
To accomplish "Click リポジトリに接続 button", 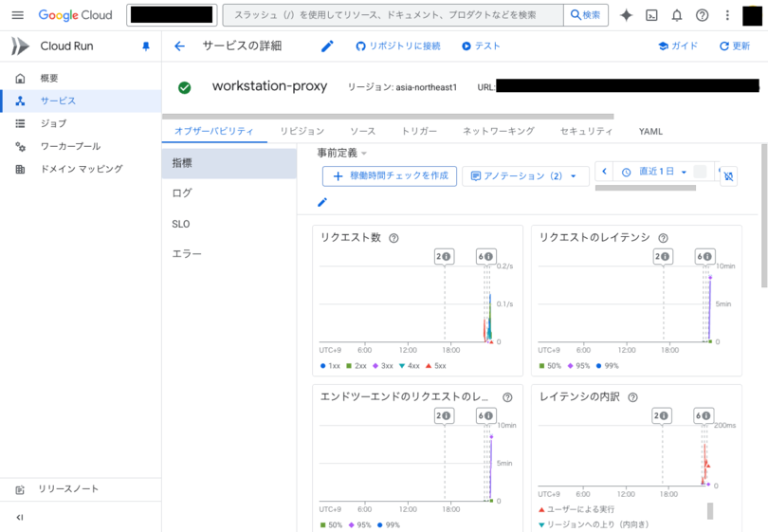I will click(x=398, y=46).
